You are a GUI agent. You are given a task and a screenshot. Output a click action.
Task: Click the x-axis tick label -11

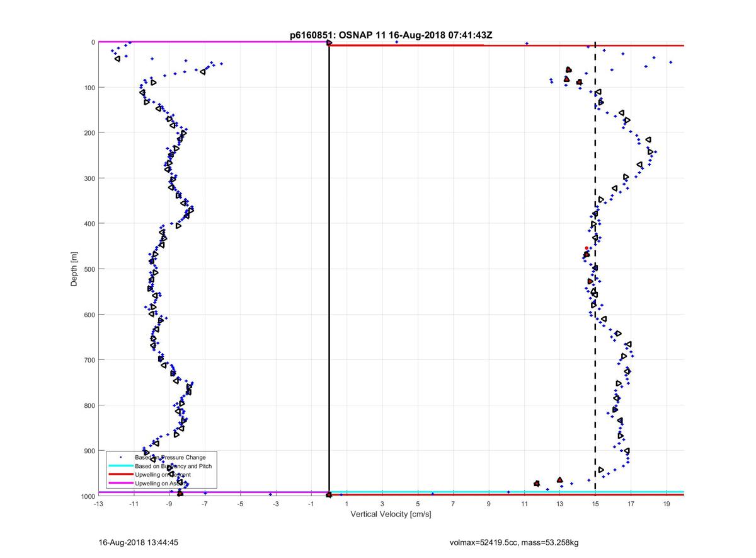[134, 504]
